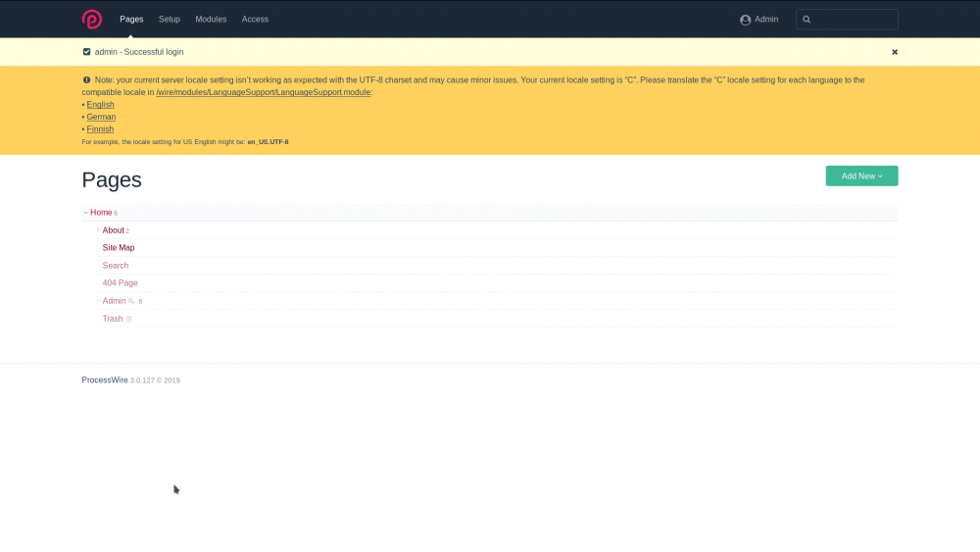The height and width of the screenshot is (552, 980).
Task: Open the Setup menu
Action: [170, 20]
